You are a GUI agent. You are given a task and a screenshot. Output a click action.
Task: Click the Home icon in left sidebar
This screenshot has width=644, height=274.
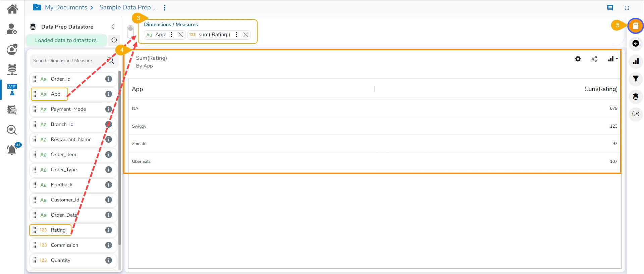coord(12,9)
